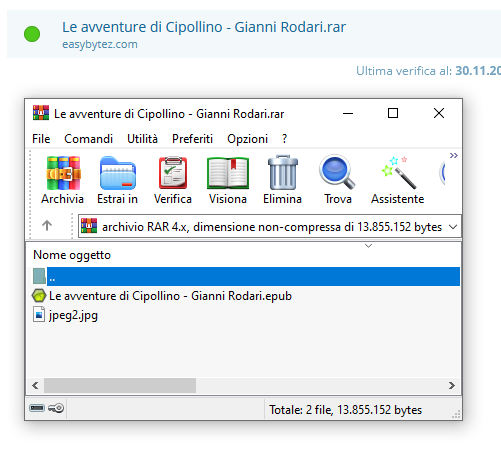Show more toolbar buttons via double chevron
This screenshot has width=501, height=449.
tap(453, 155)
